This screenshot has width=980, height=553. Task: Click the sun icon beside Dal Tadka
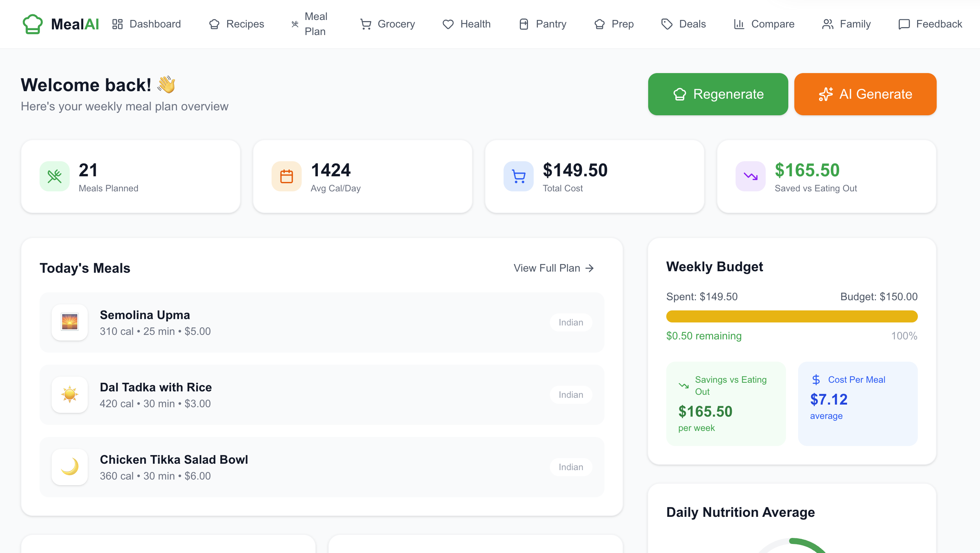click(x=70, y=394)
